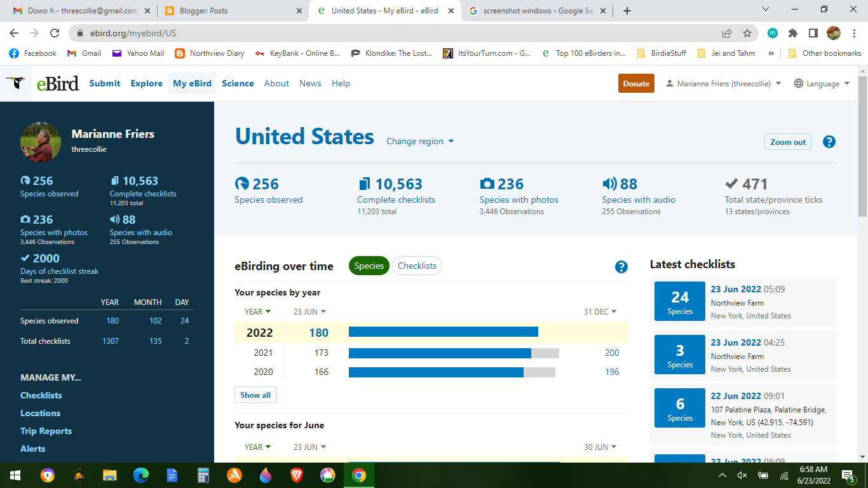Open Microsoft Edge from the taskbar
This screenshot has height=488, width=868.
click(x=140, y=475)
